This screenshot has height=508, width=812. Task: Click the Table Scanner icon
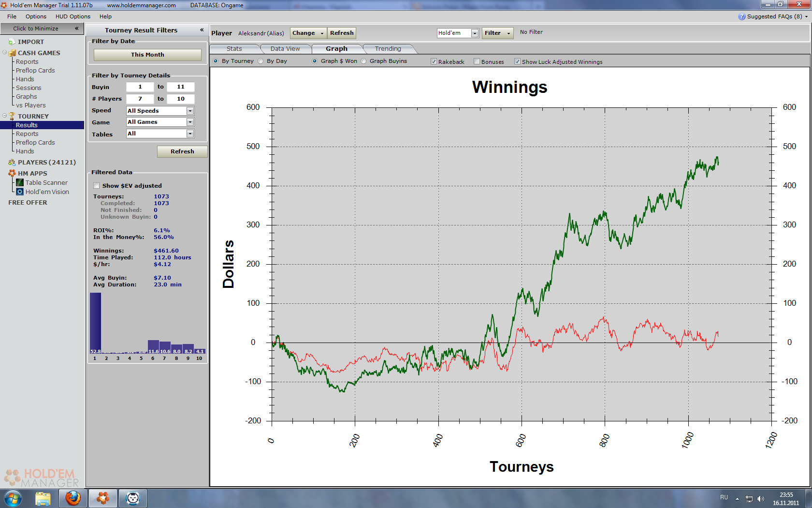(x=20, y=182)
